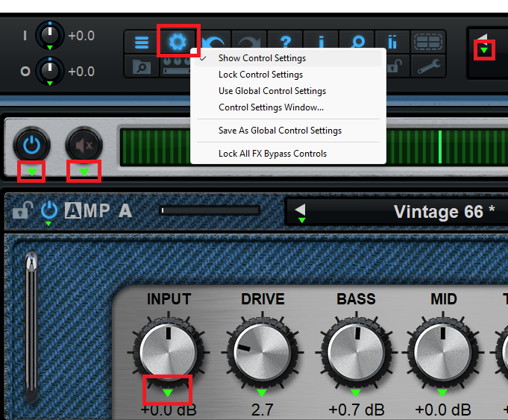The width and height of the screenshot is (508, 420).
Task: Click the open padlock icon in toolbar
Action: click(395, 66)
